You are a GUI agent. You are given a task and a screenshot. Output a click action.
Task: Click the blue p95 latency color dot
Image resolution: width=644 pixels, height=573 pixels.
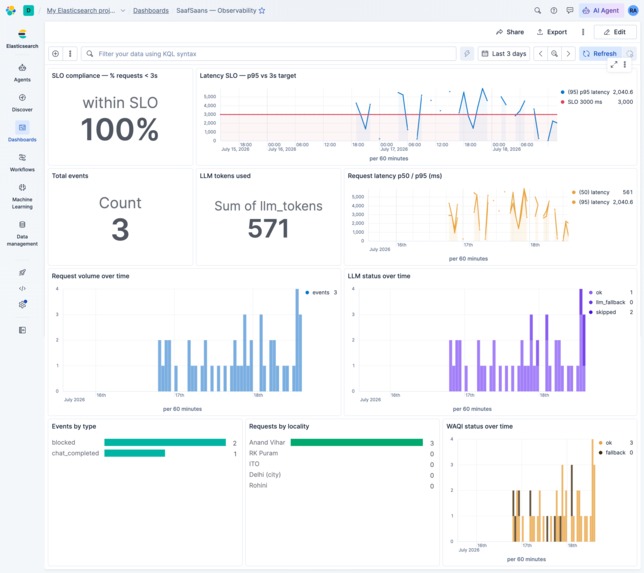tap(563, 92)
